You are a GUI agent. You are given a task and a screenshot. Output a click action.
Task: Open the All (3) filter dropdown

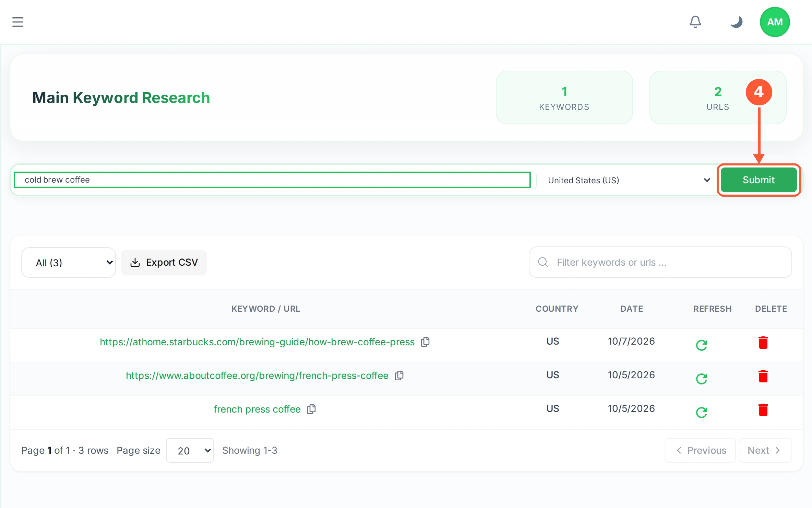click(x=69, y=263)
